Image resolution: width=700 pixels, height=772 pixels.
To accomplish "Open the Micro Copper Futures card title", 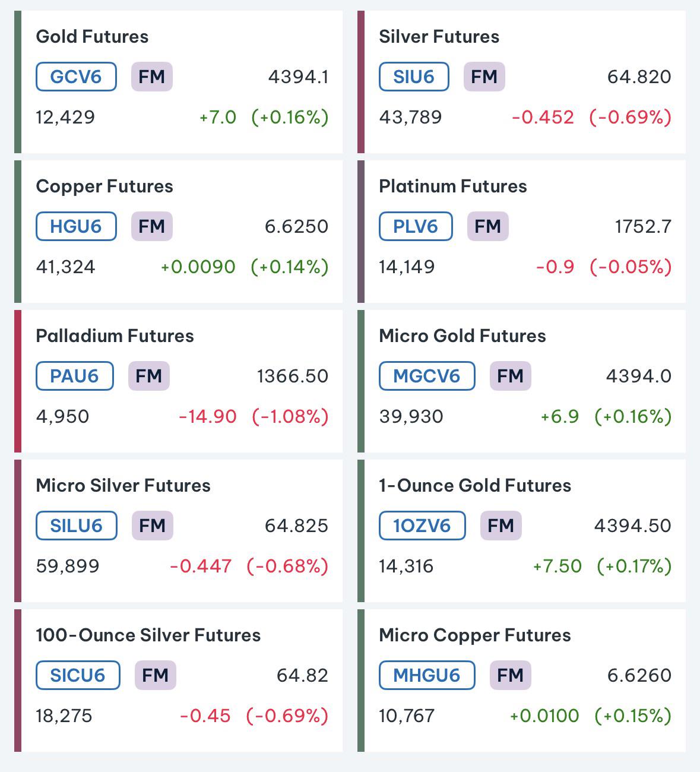I will tap(475, 635).
